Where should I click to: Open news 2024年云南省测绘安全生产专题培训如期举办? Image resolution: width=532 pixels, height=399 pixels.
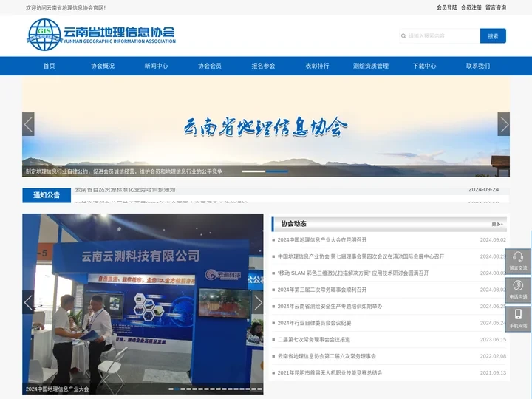coord(330,307)
